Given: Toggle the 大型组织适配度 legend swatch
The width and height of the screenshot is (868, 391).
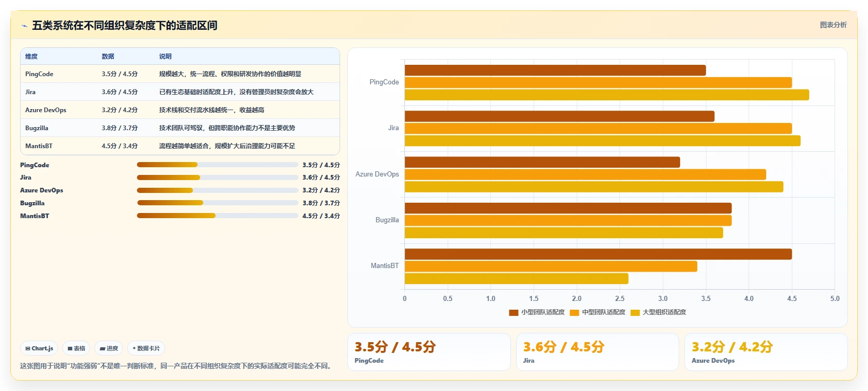Looking at the screenshot, I should coord(635,312).
